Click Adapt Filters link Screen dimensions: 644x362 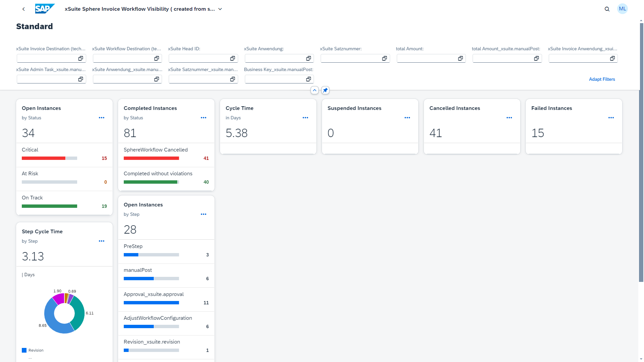click(x=602, y=79)
